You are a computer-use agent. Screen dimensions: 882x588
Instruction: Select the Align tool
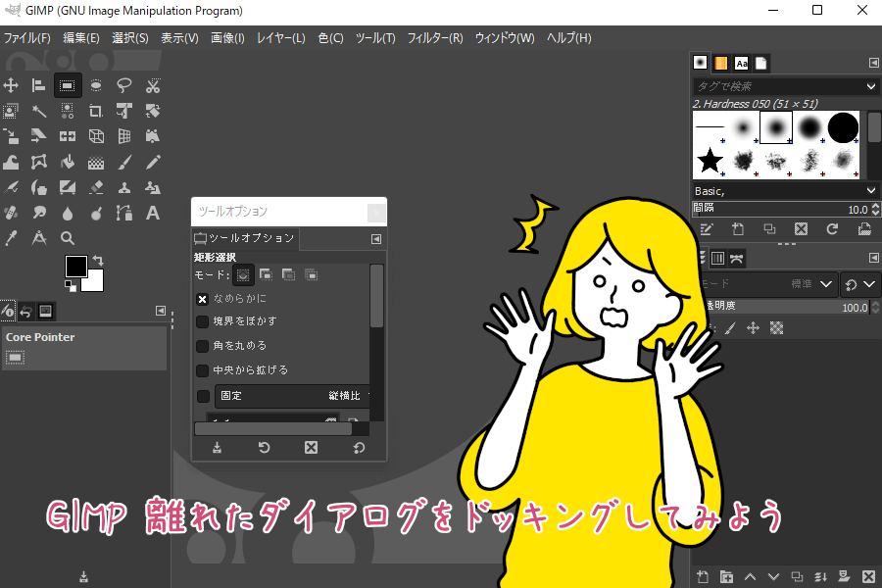[39, 85]
